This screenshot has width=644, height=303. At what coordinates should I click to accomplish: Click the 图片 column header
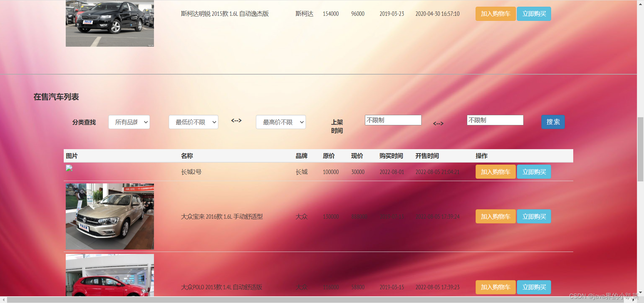pyautogui.click(x=72, y=156)
